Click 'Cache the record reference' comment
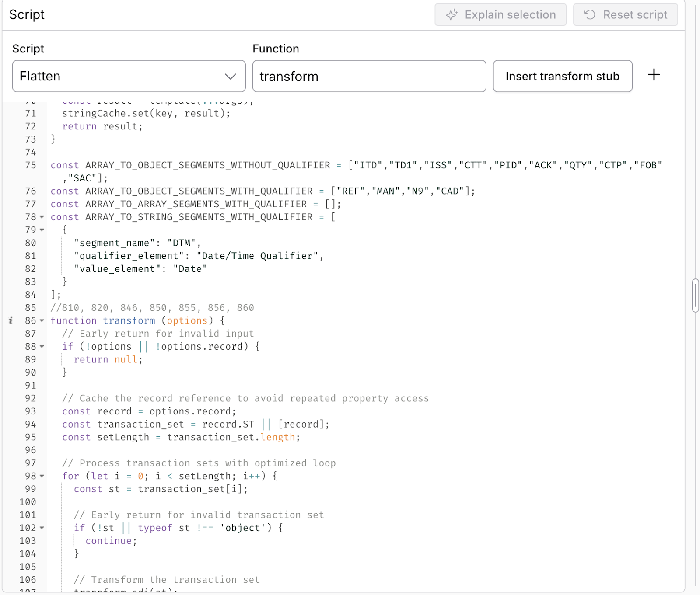The height and width of the screenshot is (595, 700). click(245, 398)
